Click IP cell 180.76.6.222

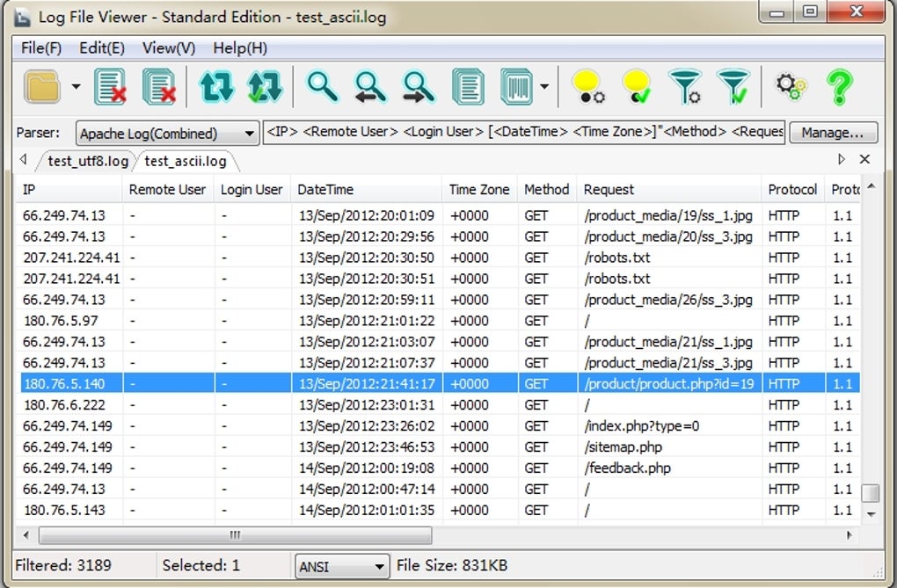pyautogui.click(x=64, y=405)
